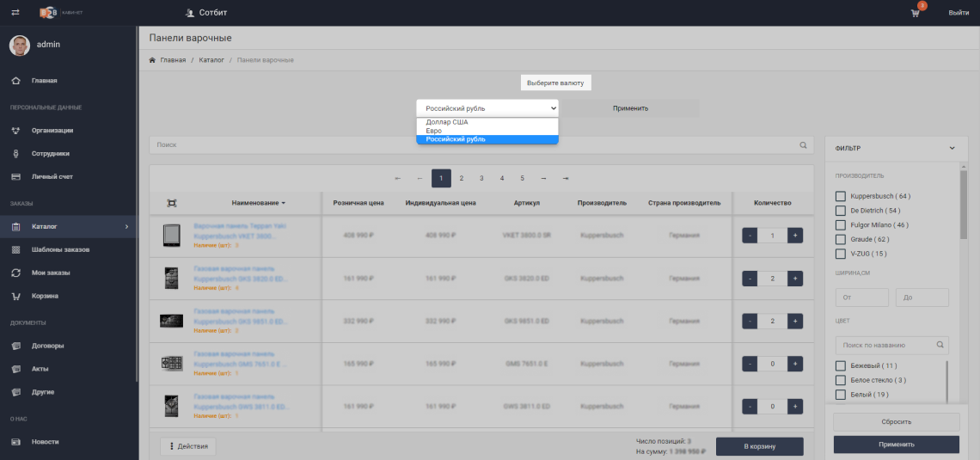Viewport: 980px width, 460px height.
Task: Open the currency select showing Российский рубль
Action: click(x=487, y=108)
